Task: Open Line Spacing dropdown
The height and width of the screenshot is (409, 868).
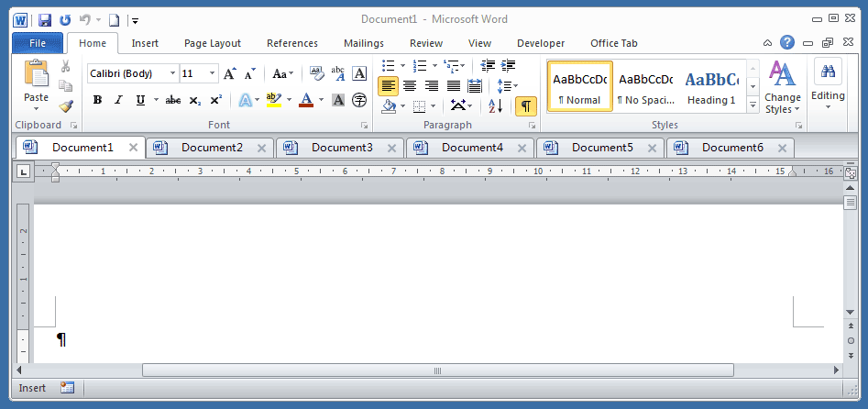Action: (x=508, y=86)
